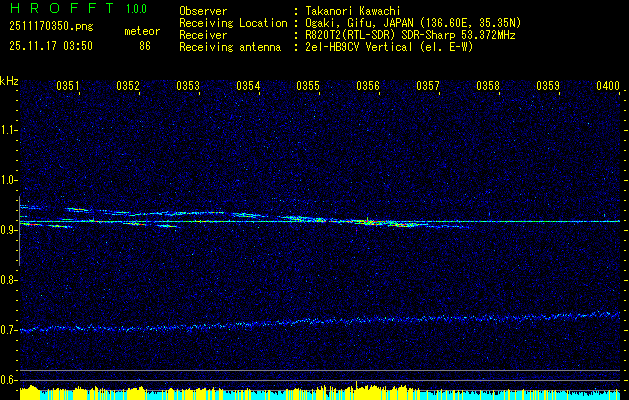
Task: Select the 0400 time label
Action: 607,86
